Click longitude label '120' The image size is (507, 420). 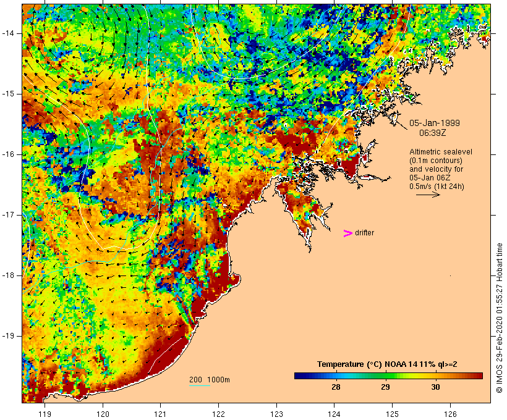click(103, 414)
